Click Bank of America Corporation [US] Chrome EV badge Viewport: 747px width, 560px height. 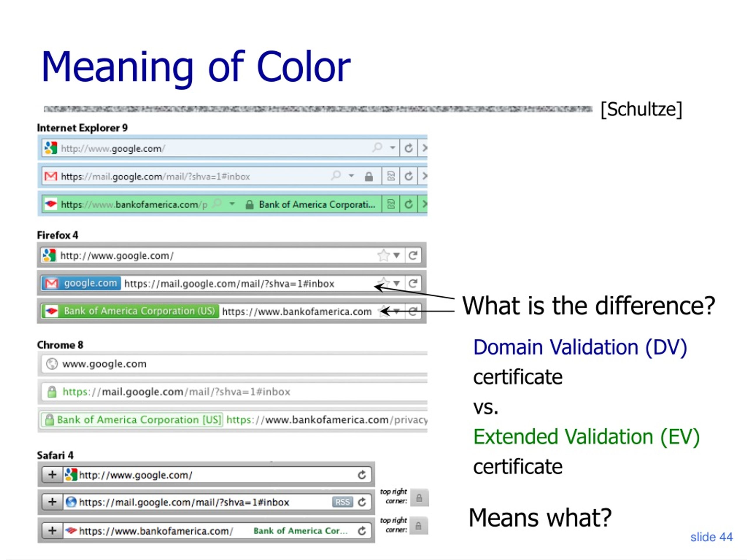point(132,420)
